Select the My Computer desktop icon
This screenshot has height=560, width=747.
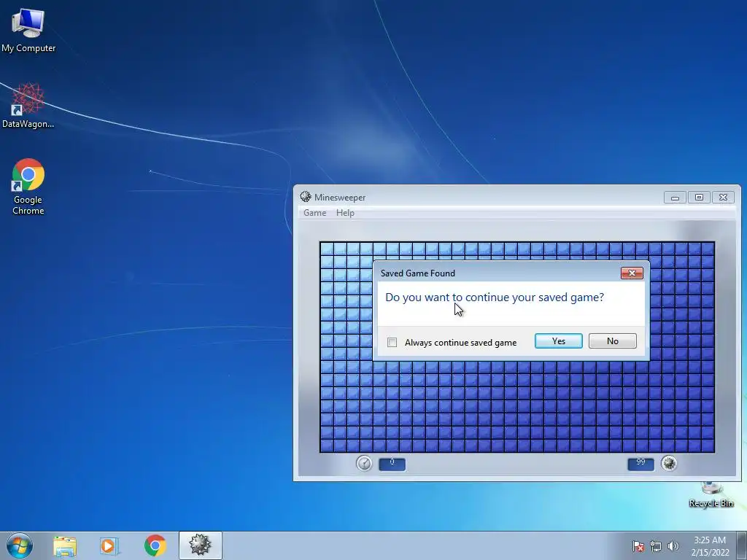tap(28, 30)
